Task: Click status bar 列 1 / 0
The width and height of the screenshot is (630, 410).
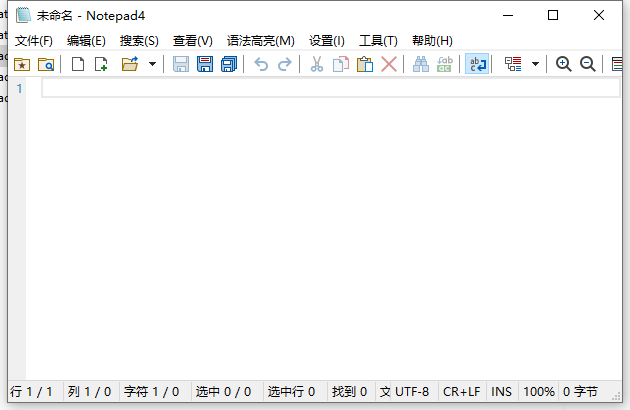Action: 91,392
